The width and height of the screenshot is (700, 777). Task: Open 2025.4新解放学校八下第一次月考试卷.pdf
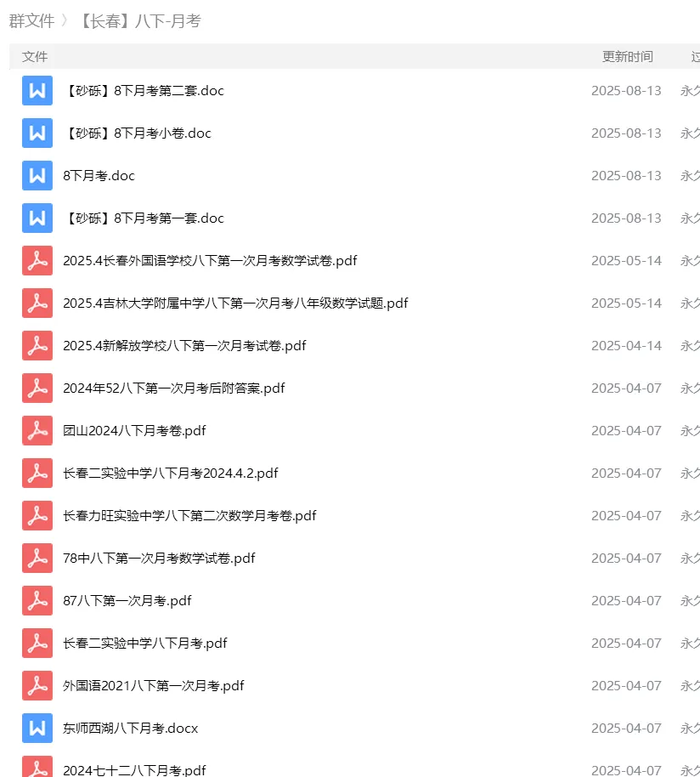coord(184,345)
